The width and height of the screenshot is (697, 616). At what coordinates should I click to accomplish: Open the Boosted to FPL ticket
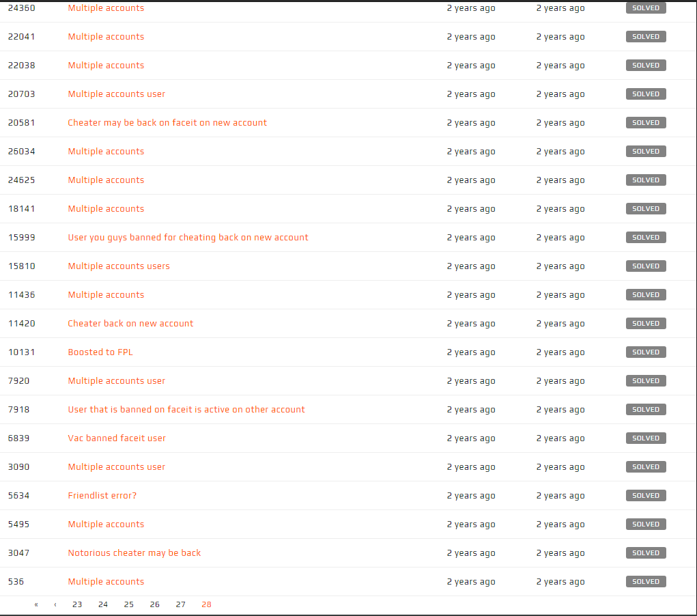100,352
